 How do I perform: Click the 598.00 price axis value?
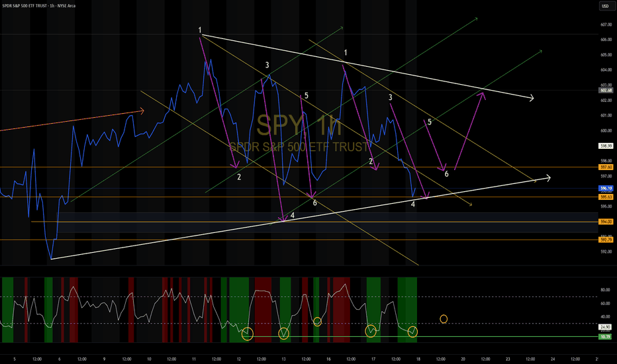[606, 161]
